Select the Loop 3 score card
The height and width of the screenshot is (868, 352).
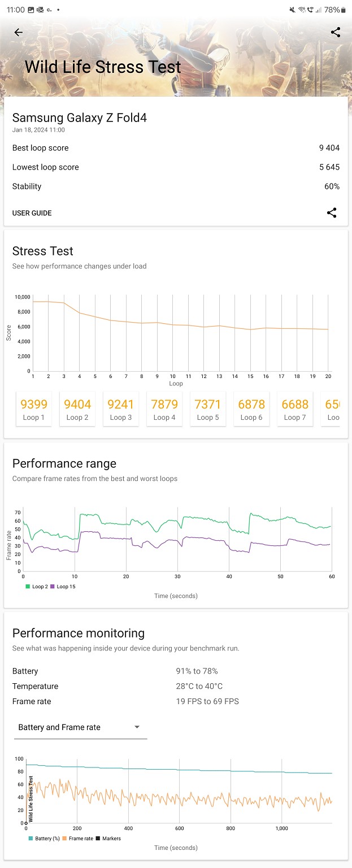[121, 409]
